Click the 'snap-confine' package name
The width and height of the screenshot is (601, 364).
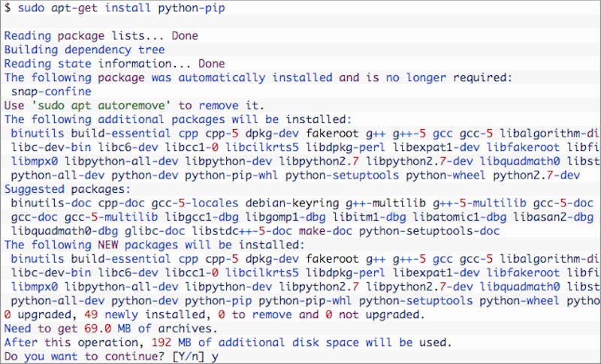[51, 92]
